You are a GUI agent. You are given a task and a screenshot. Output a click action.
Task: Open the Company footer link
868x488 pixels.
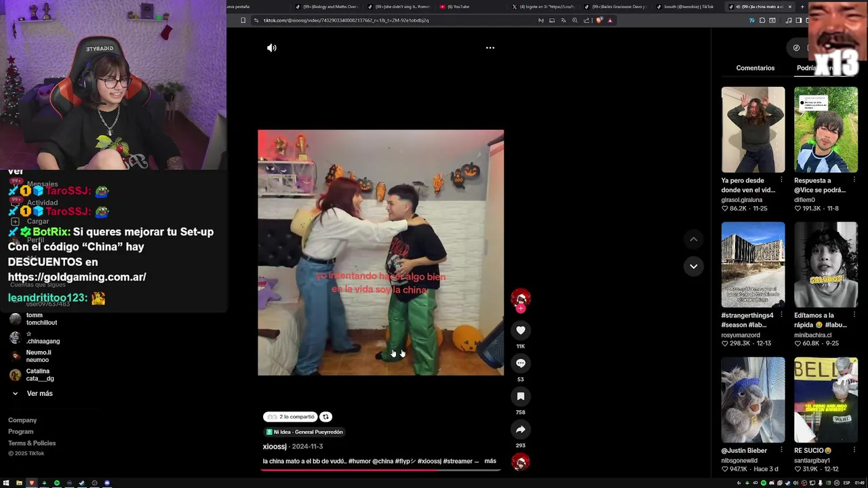click(22, 420)
